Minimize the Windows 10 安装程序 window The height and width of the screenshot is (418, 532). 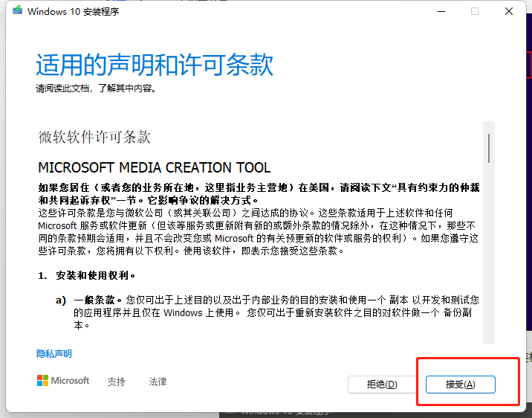(441, 11)
